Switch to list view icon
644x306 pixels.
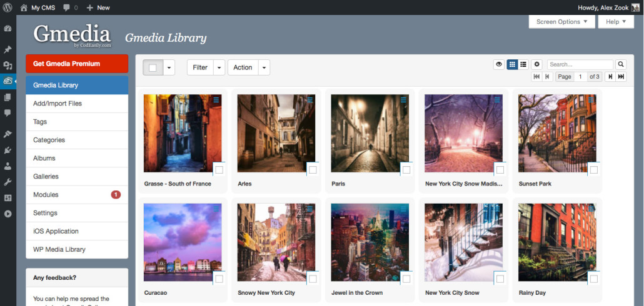(x=523, y=64)
